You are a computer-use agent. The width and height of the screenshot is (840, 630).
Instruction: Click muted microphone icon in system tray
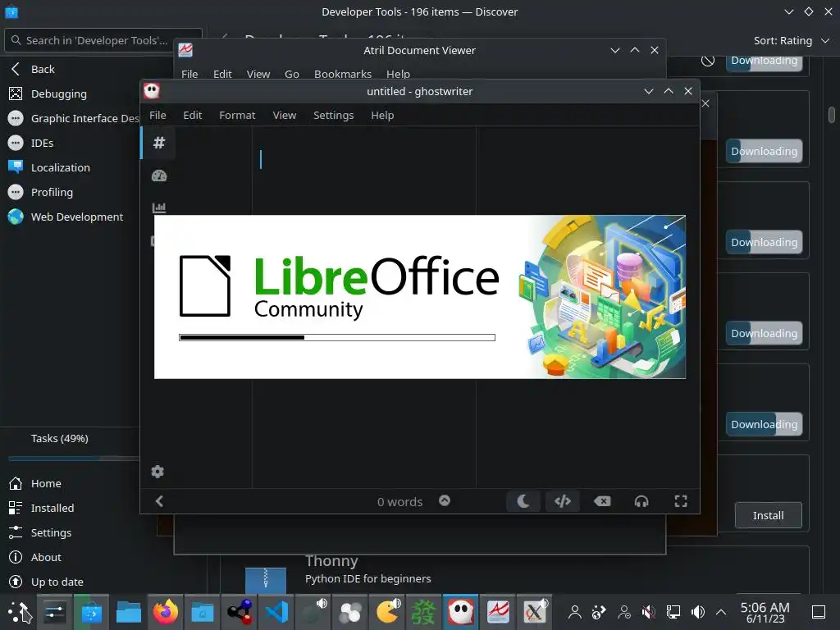click(x=648, y=612)
